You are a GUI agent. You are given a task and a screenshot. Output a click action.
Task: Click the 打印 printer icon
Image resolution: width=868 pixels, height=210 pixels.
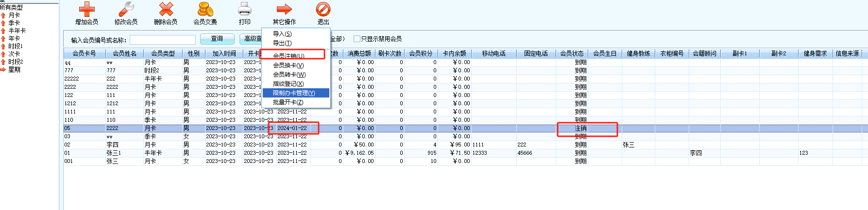(x=244, y=10)
